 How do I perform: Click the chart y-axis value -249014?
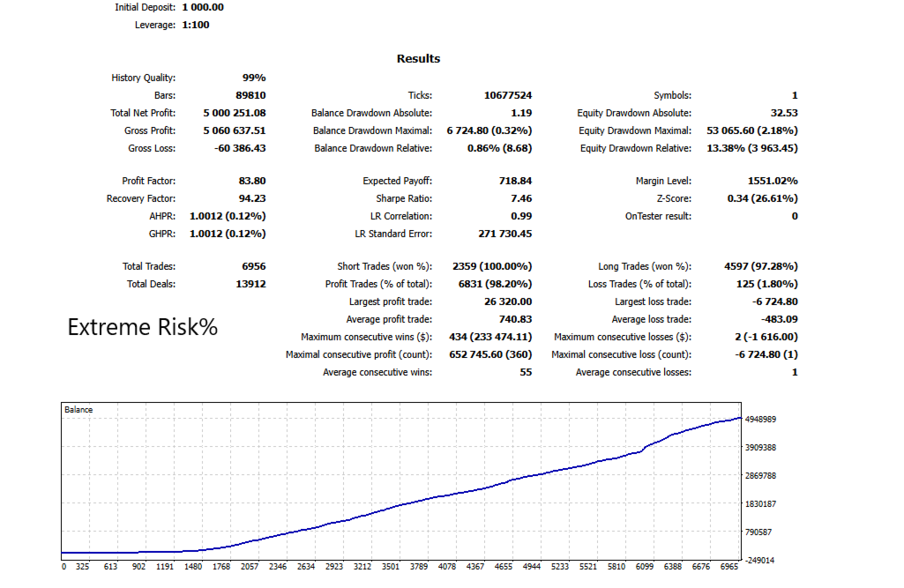[x=760, y=561]
